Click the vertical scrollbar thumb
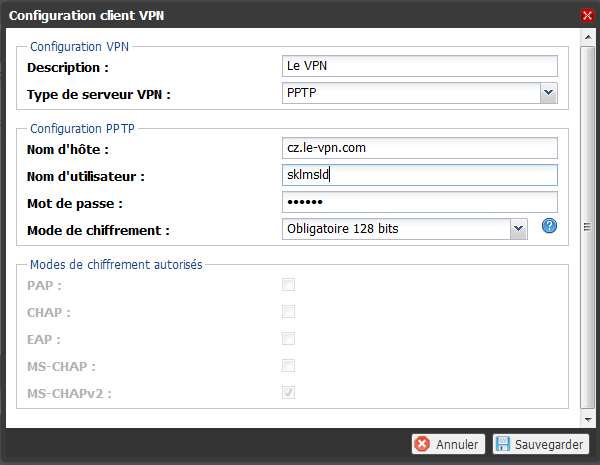600x465 pixels. [588, 227]
